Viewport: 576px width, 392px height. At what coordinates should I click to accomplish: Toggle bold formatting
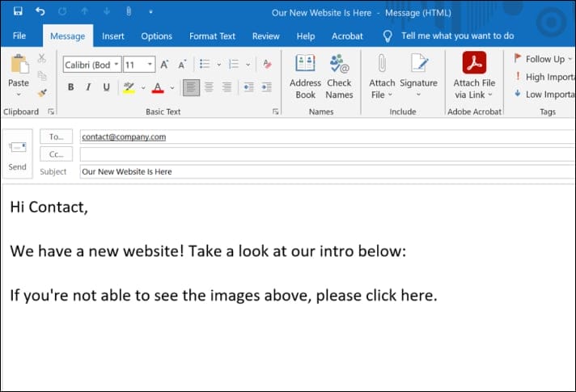tap(71, 87)
